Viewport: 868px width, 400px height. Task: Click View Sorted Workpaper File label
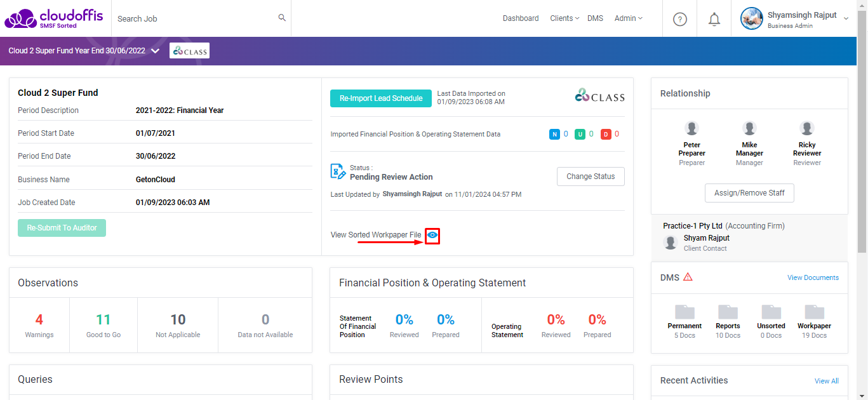tap(376, 235)
